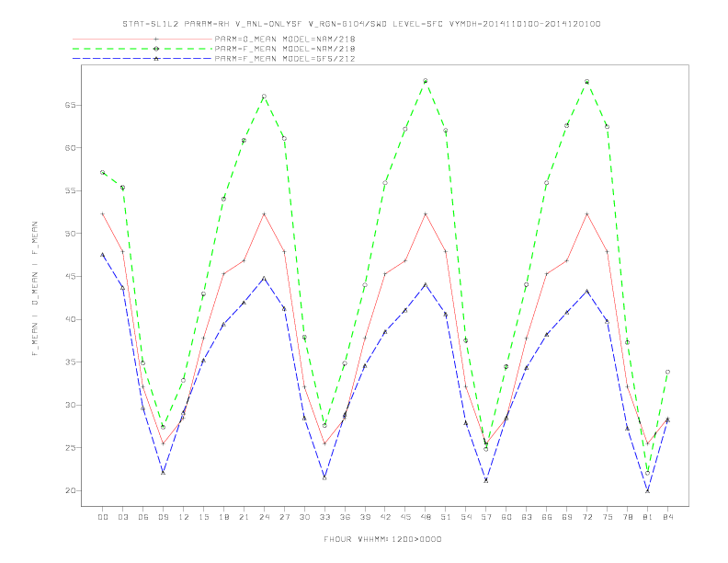Click x-axis tick label 18

(223, 517)
